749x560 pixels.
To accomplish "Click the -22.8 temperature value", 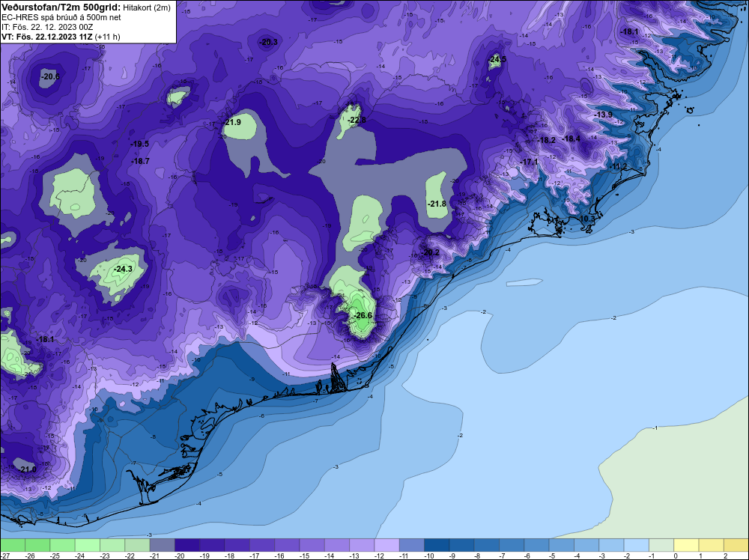I will (357, 120).
